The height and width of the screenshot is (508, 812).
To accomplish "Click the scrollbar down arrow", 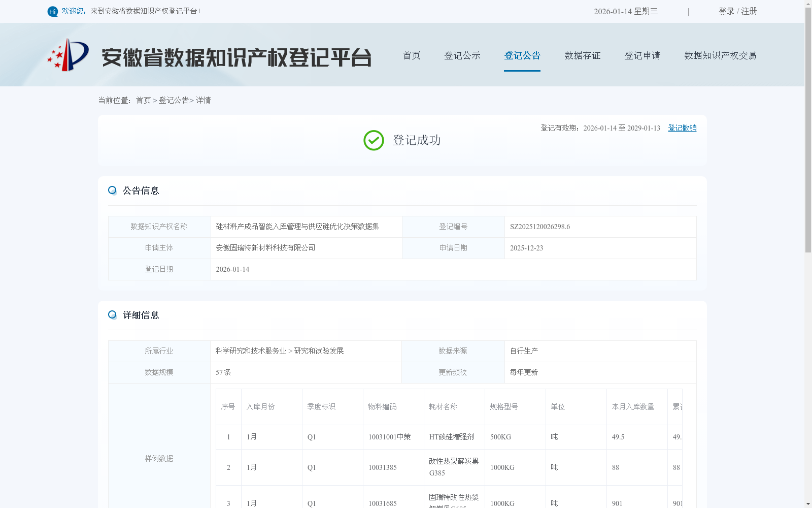I will coord(808,504).
